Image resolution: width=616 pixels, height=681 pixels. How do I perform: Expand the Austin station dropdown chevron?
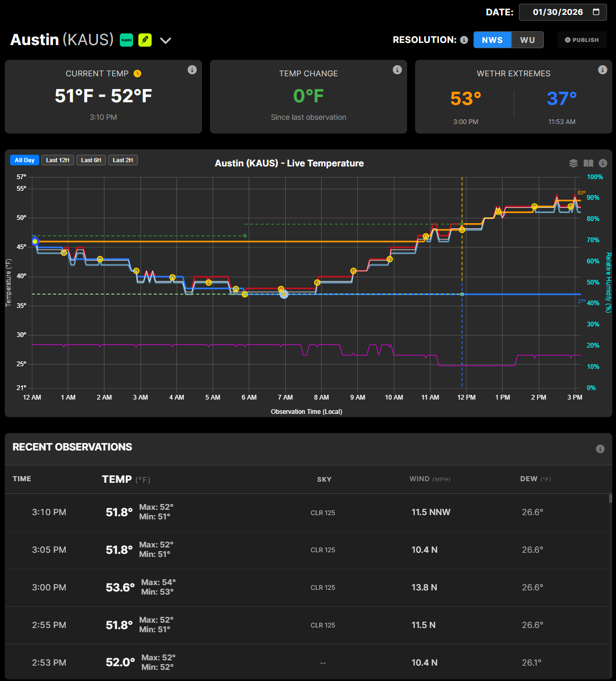[165, 41]
